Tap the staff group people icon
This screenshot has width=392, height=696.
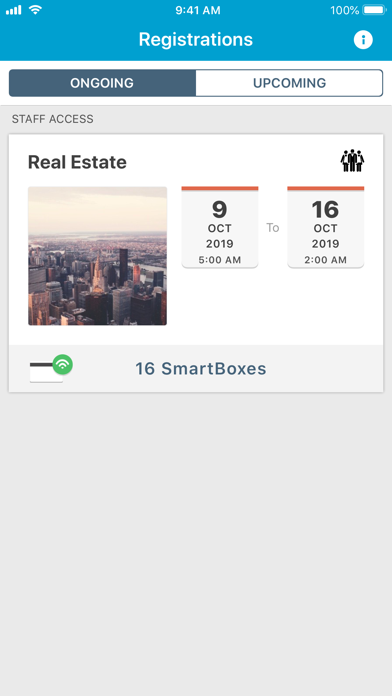pos(352,161)
